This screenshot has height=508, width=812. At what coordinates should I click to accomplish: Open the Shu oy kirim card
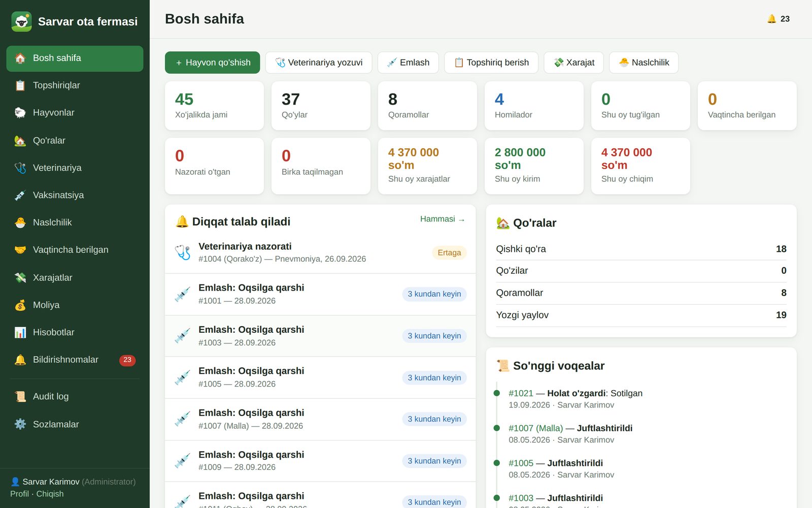534,166
